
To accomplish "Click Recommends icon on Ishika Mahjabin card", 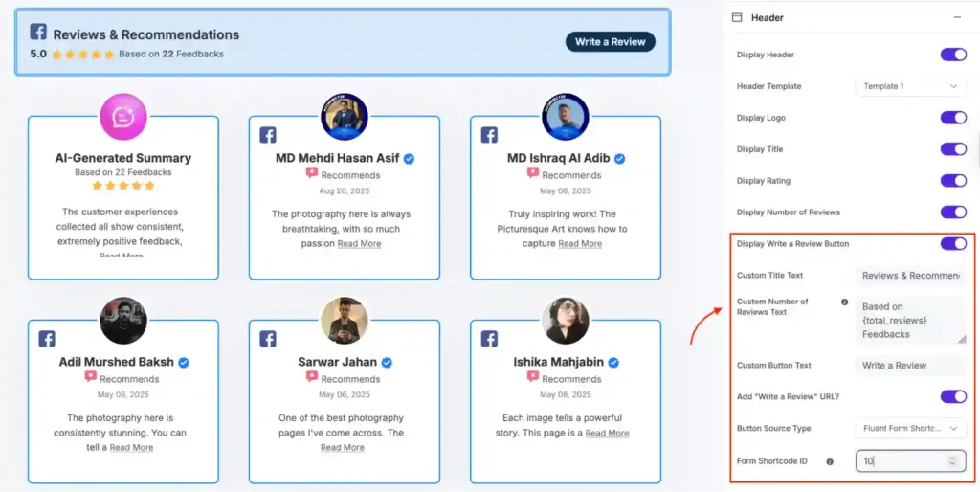I will (x=533, y=377).
